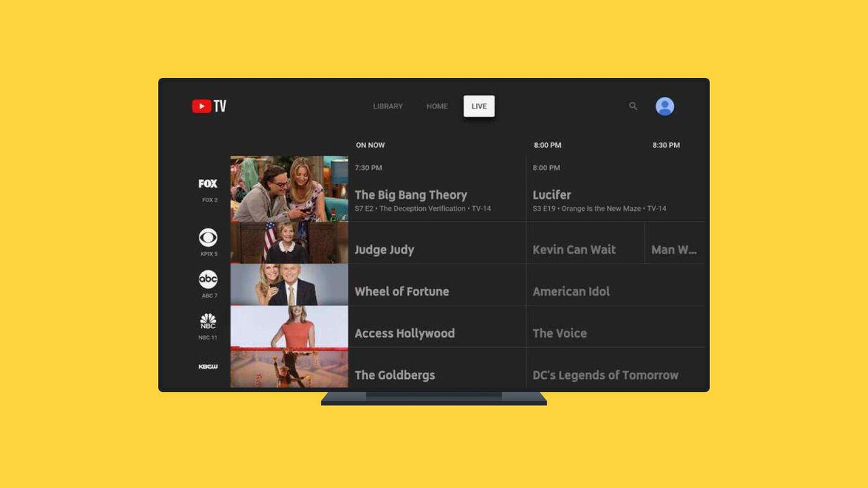Switch to the Home tab

(x=437, y=106)
